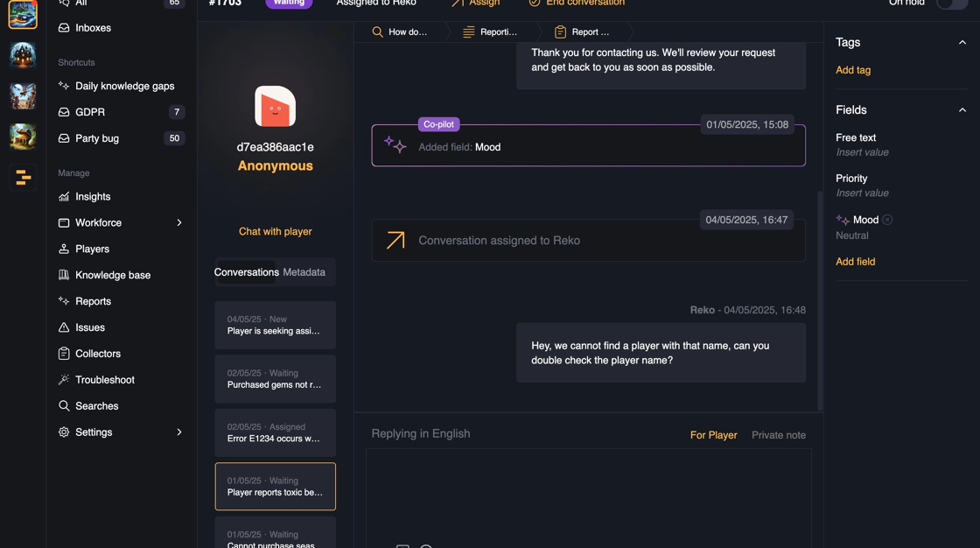Open the 'Report ...' clipboard breadcrumb

[582, 32]
